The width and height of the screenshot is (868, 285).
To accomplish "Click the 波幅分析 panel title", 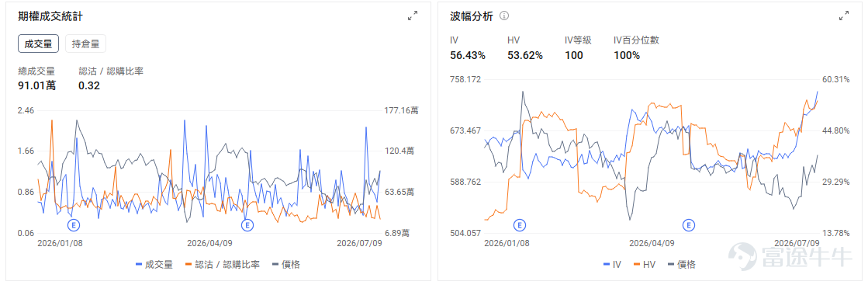I will 471,16.
